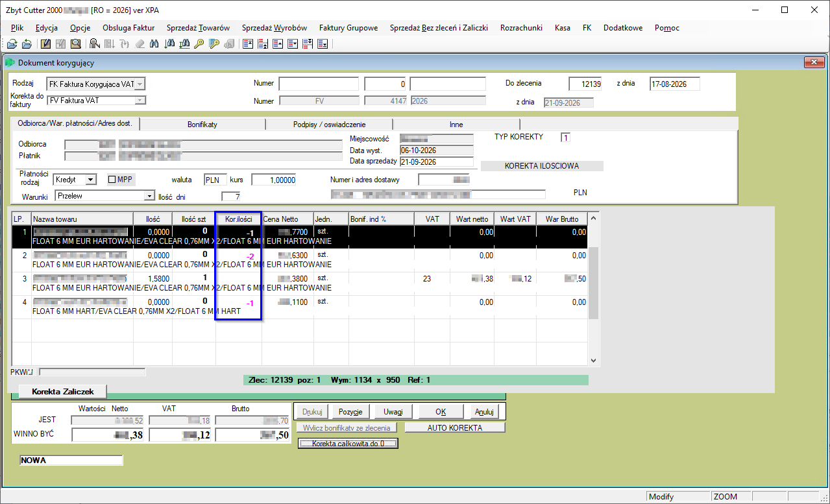Switch to the Podpisy / oswiadczenie tab
Image resolution: width=830 pixels, height=504 pixels.
point(328,124)
